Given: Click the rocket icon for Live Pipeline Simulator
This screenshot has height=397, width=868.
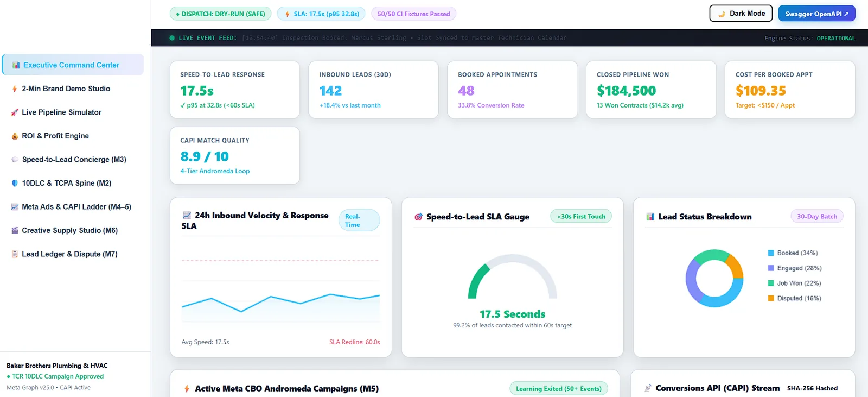Looking at the screenshot, I should (15, 112).
